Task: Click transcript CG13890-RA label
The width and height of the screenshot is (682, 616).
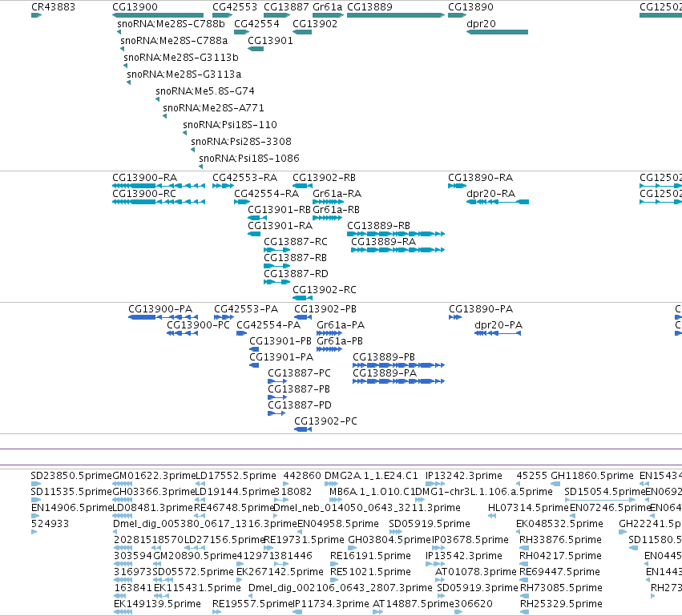Action: (481, 178)
